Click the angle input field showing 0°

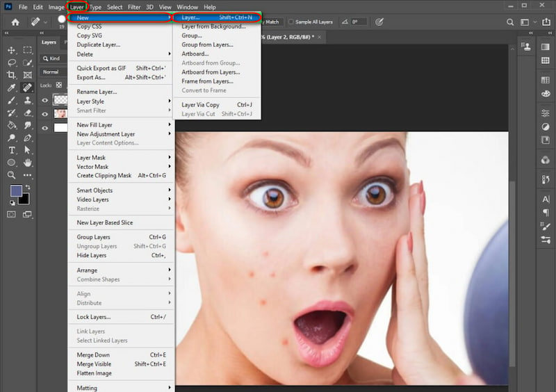358,22
